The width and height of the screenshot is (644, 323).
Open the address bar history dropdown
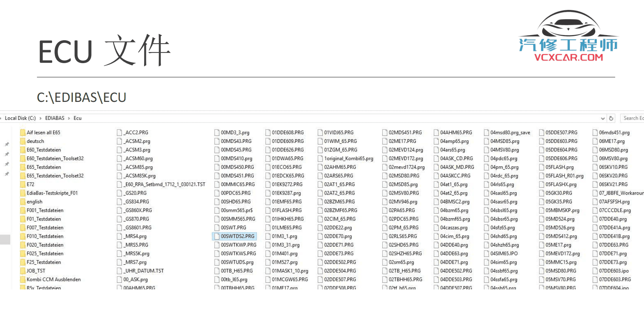pyautogui.click(x=603, y=118)
